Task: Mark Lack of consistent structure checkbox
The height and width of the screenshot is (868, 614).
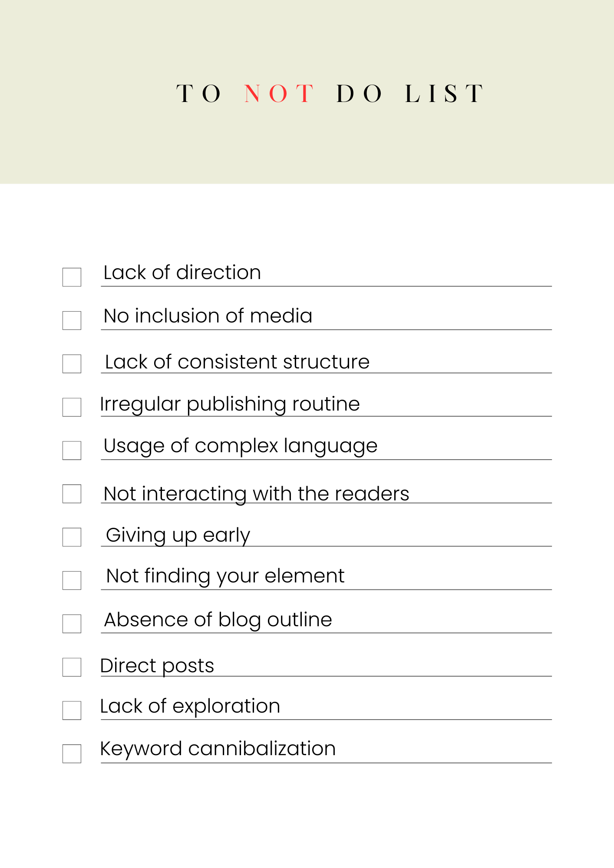Action: [x=72, y=364]
